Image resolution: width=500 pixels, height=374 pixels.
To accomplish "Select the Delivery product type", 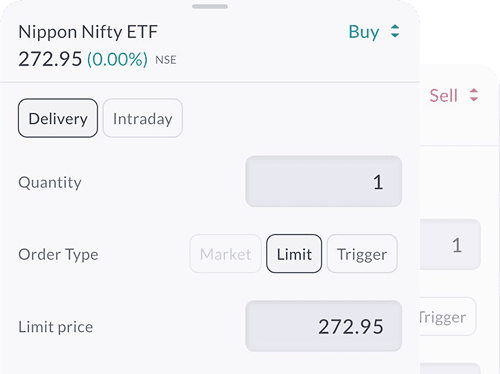I will [58, 118].
